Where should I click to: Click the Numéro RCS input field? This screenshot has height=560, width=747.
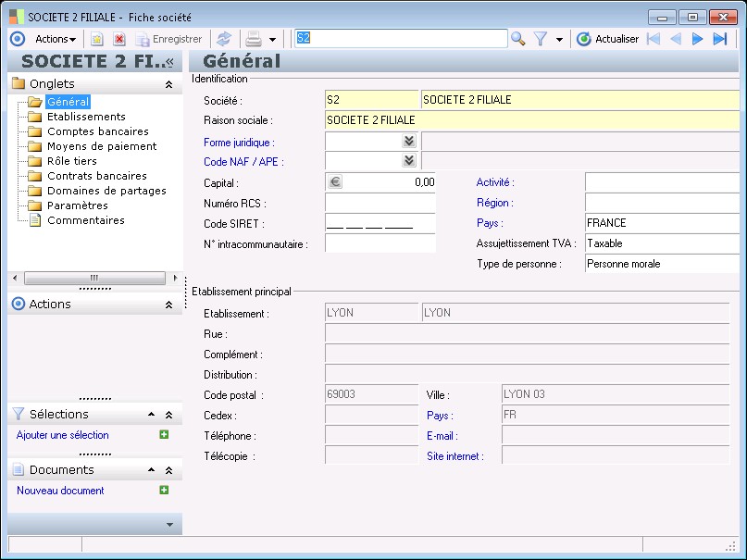point(380,203)
